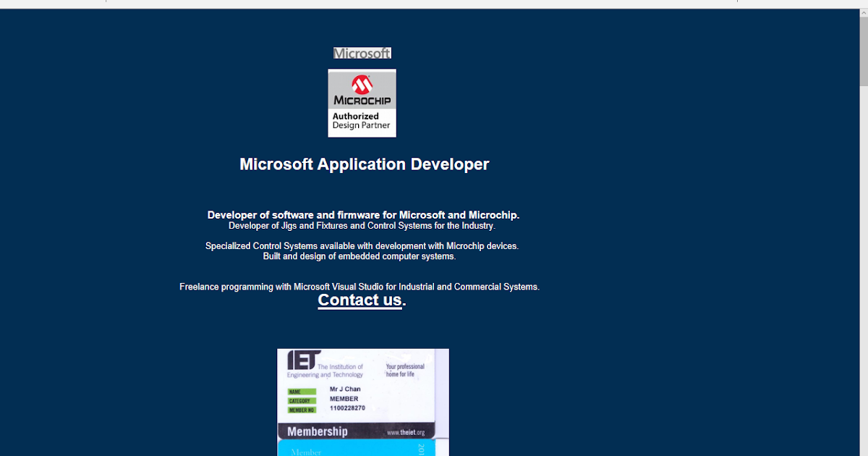This screenshot has width=868, height=456.
Task: Click the Microsoft image placeholder text
Action: pos(362,53)
